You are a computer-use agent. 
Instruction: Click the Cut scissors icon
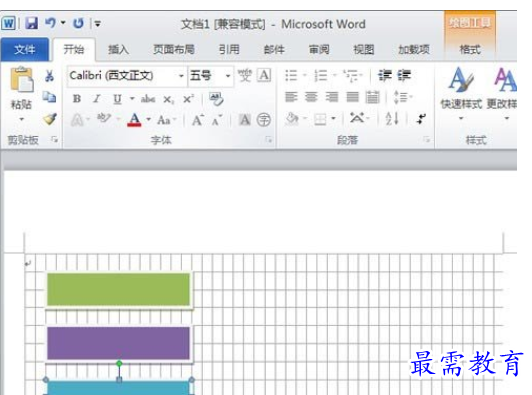(50, 76)
